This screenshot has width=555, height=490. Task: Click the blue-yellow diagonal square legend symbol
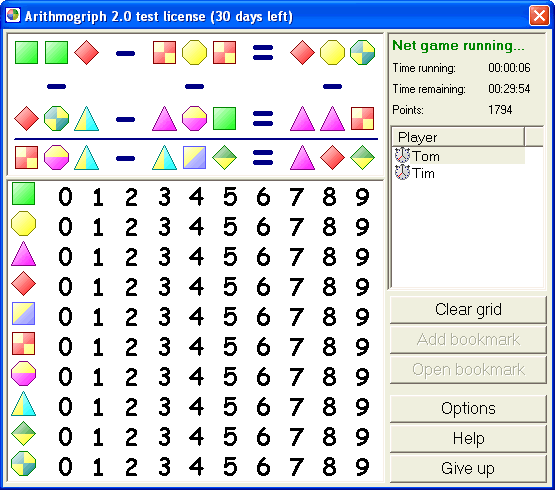pyautogui.click(x=23, y=313)
